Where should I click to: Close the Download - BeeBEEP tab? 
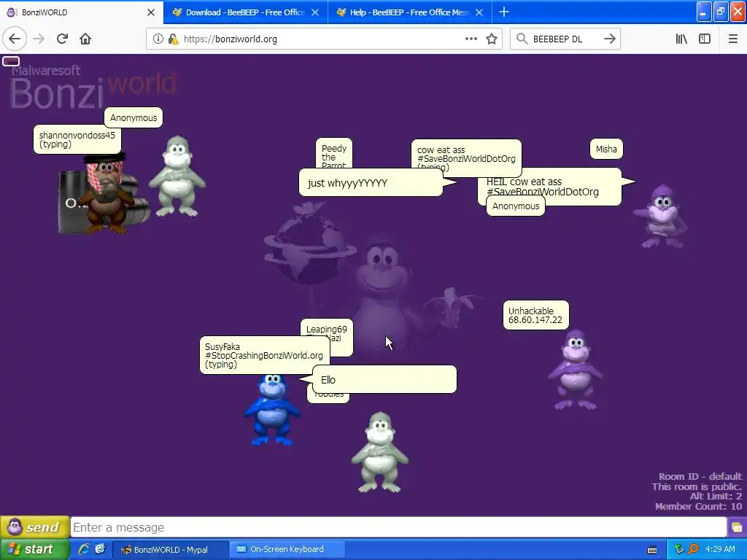315,12
